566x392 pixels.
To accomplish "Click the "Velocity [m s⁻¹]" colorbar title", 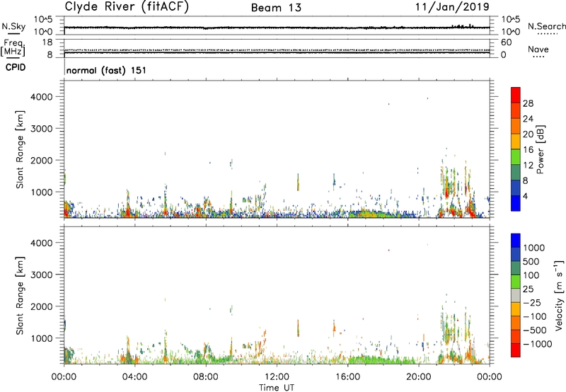I will 559,295.
